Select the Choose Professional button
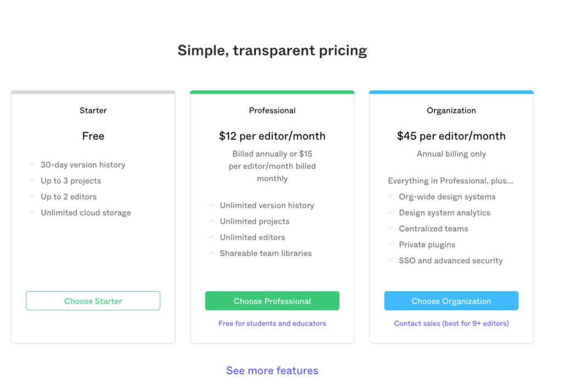Screen dimensions: 562x392 272,300
